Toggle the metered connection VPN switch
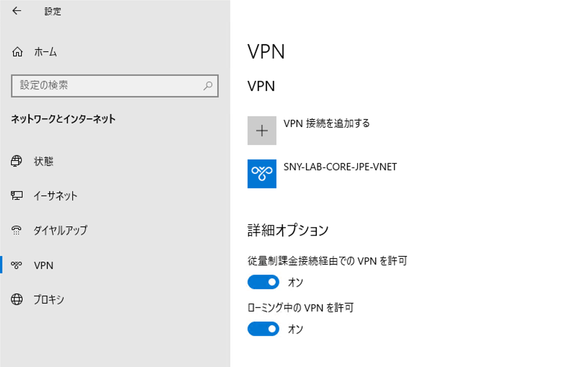 (263, 282)
